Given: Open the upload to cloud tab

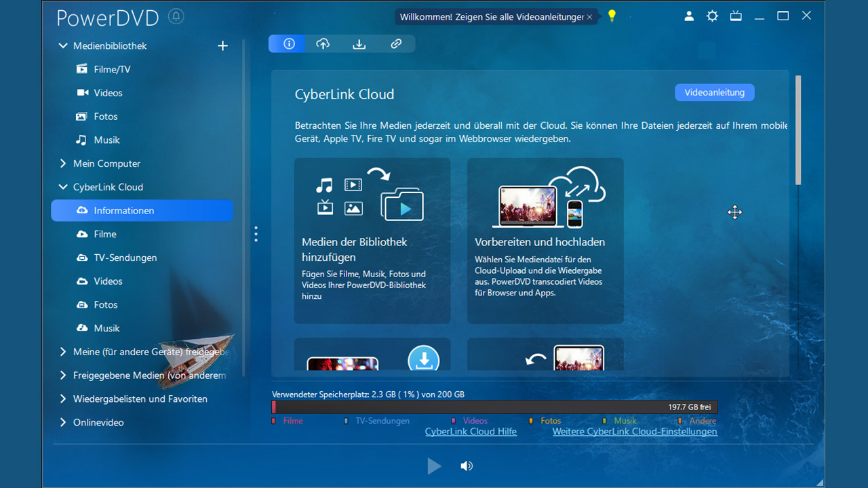Looking at the screenshot, I should [323, 44].
